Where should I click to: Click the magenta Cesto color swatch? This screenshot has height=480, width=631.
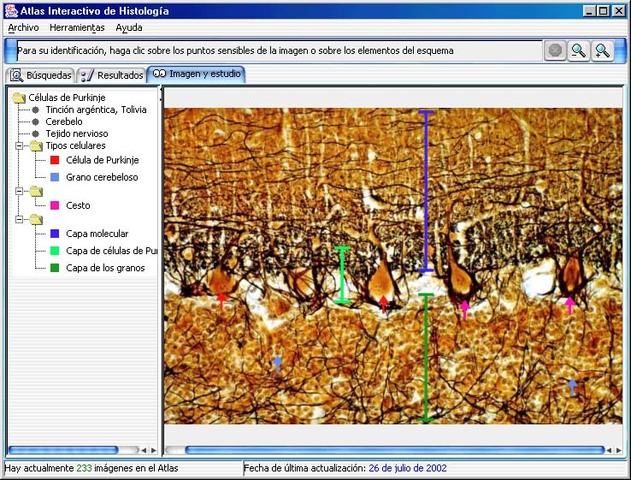point(55,205)
